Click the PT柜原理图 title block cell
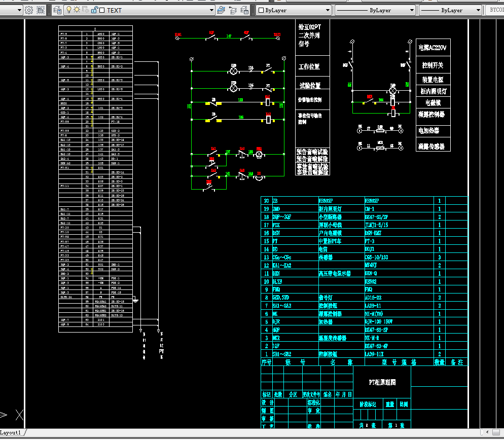Image resolution: width=504 pixels, height=440 pixels. 382,382
